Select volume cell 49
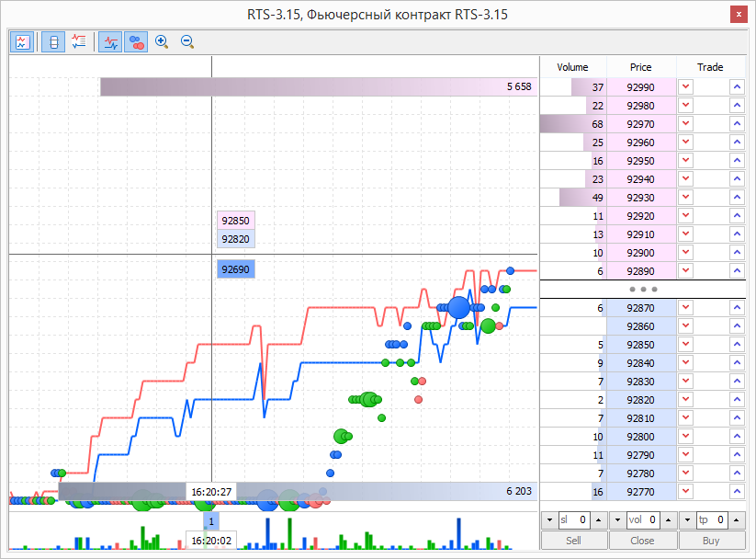Screen dimensions: 756x559 (573, 198)
